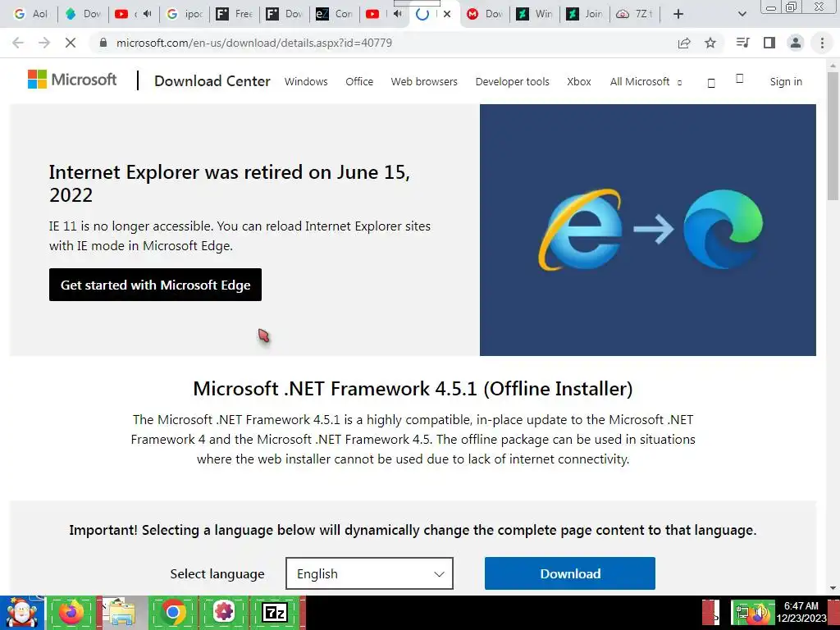View site information padlock icon
This screenshot has height=630, width=840.
(x=103, y=43)
